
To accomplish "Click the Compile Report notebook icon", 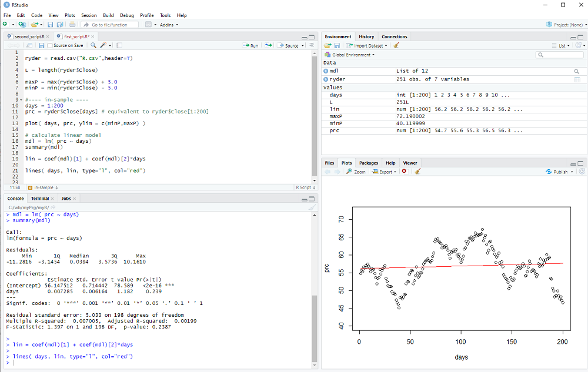I will coord(119,45).
